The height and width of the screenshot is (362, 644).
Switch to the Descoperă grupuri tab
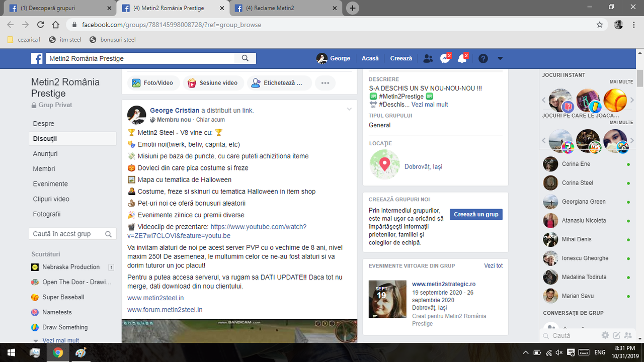click(58, 8)
